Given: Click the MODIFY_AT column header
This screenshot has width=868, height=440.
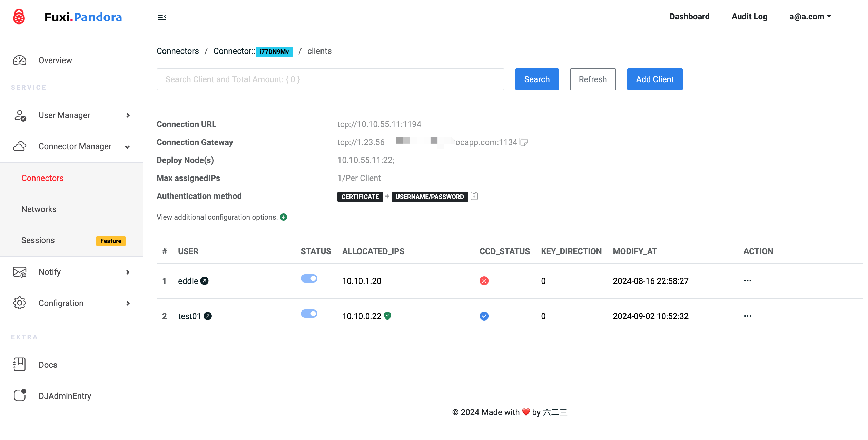Looking at the screenshot, I should [x=635, y=251].
